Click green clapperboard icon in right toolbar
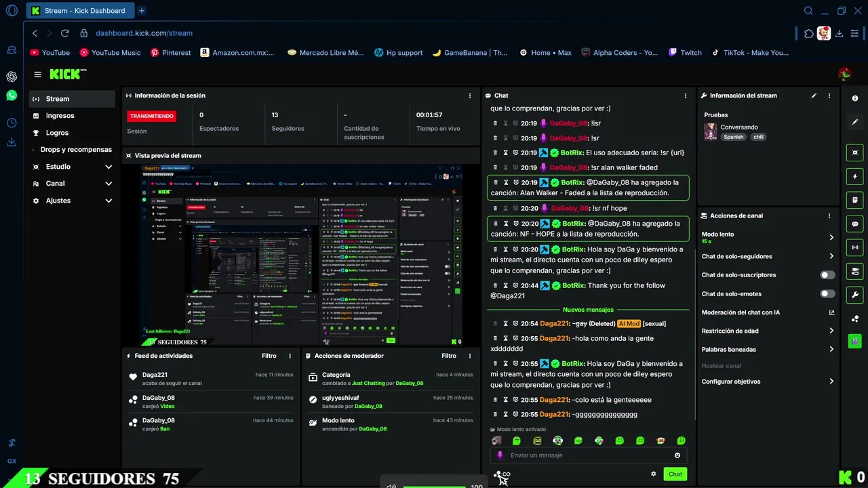Viewport: 868px width, 488px height. tap(854, 341)
